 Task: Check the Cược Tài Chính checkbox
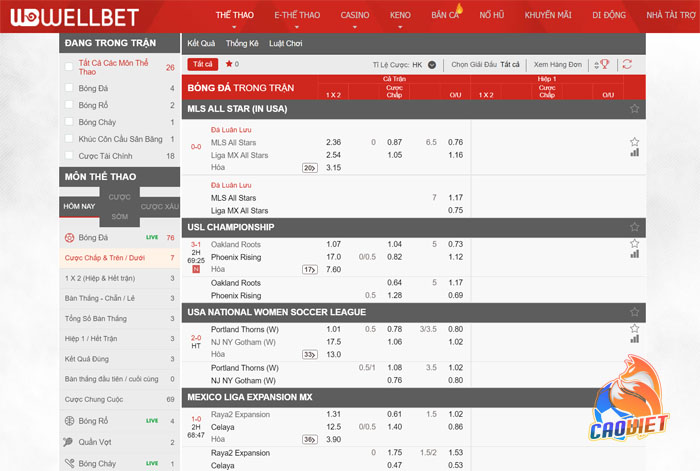pos(69,155)
